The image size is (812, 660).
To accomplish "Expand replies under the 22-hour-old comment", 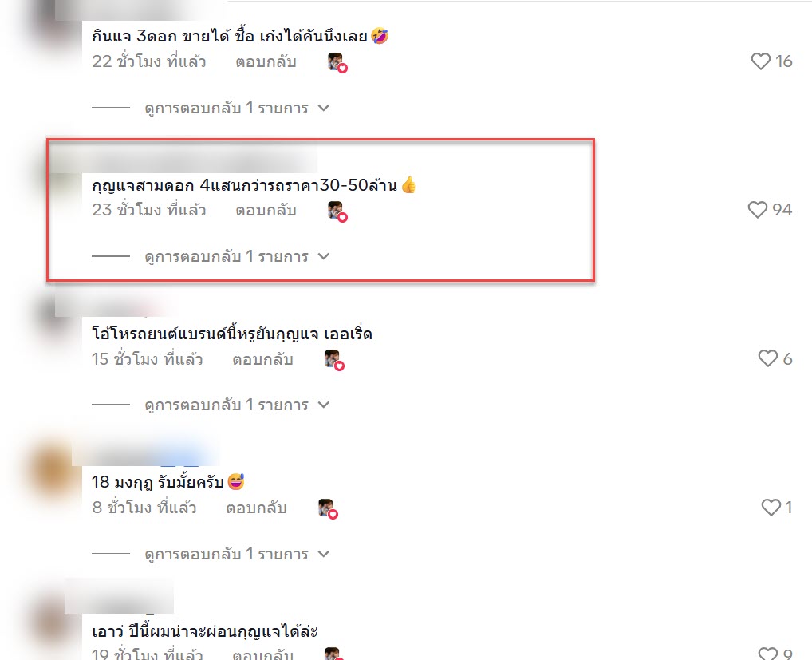I will point(237,108).
